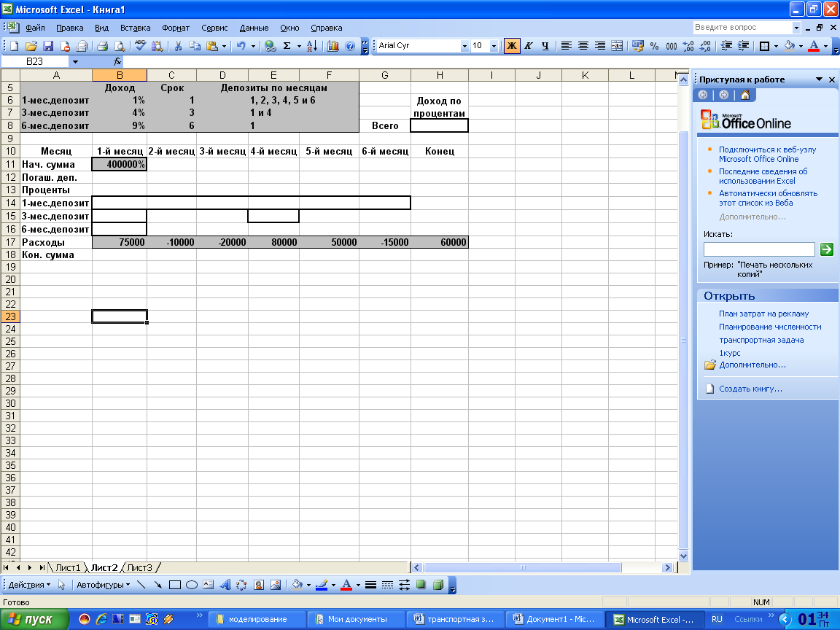Open the Формат menu

coord(176,28)
